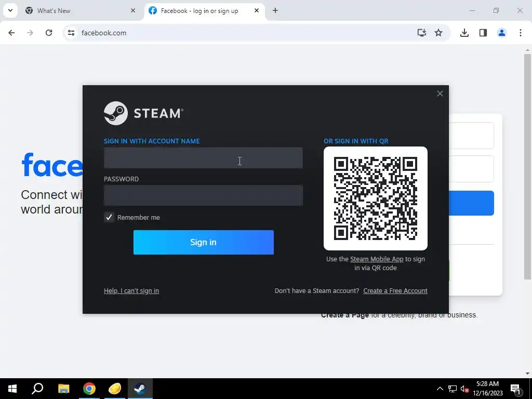Open File Explorer from taskbar
Image resolution: width=532 pixels, height=399 pixels.
pos(63,389)
